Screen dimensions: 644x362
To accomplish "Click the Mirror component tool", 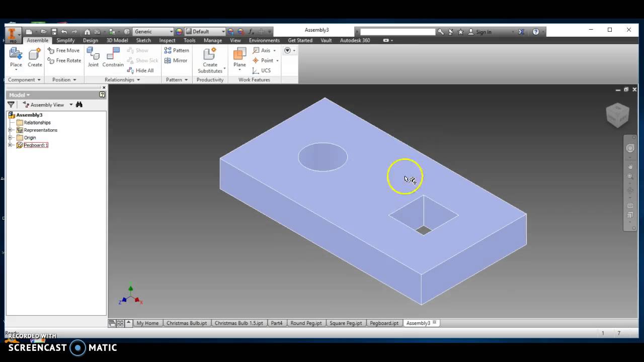I will 176,60.
